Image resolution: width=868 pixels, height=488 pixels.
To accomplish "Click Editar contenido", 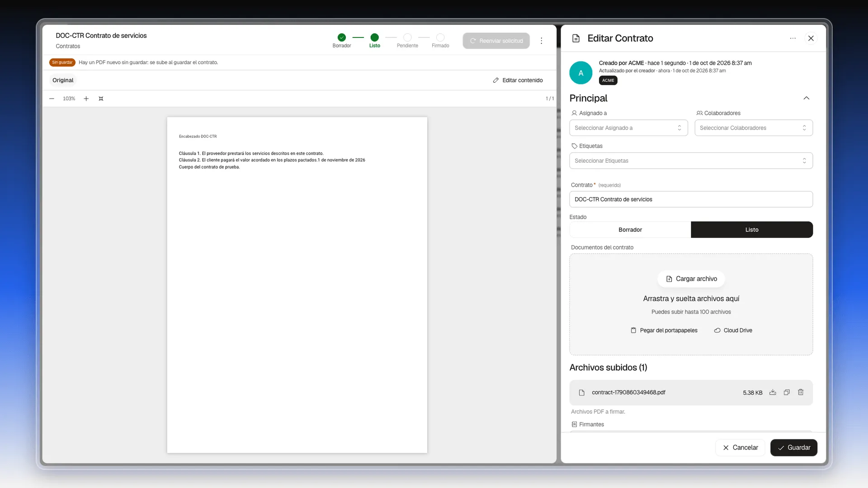I will coord(518,80).
